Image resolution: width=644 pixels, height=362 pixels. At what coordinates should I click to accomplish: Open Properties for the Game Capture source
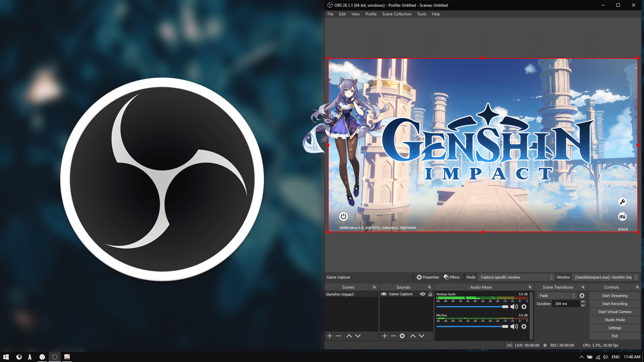428,277
